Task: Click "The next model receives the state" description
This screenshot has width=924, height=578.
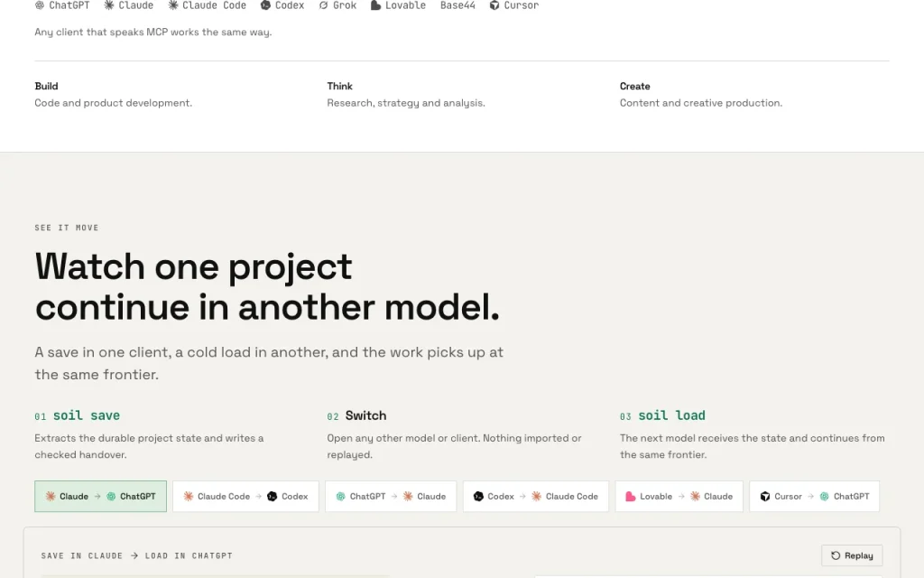Action: pyautogui.click(x=753, y=446)
